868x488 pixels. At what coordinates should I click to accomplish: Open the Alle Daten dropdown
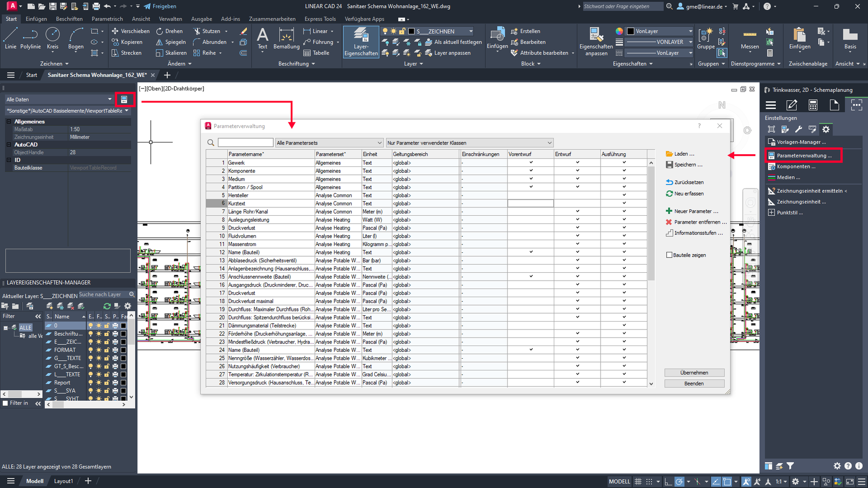coord(59,100)
